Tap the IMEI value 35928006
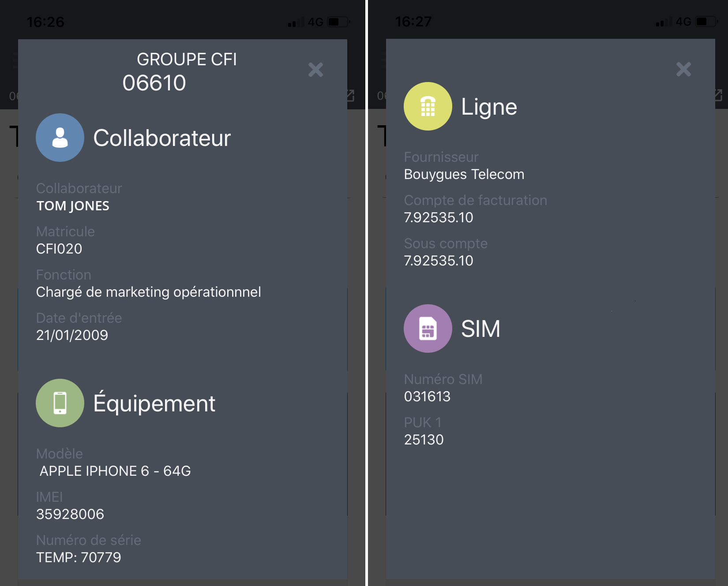 pos(70,515)
